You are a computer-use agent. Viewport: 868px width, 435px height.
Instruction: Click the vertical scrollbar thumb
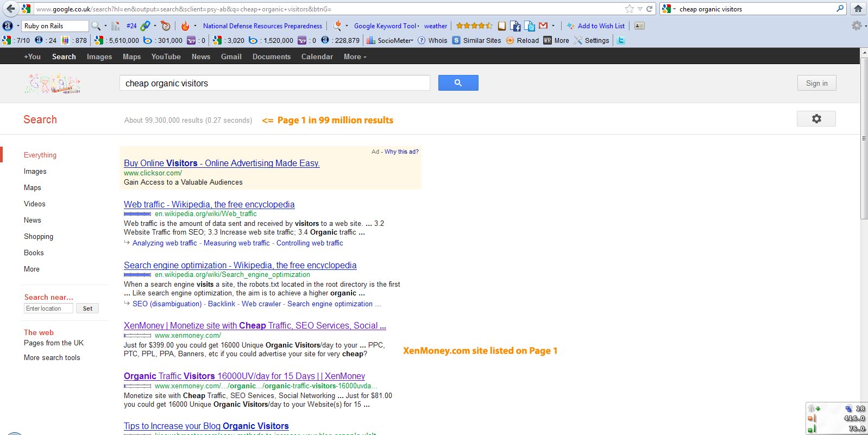[864, 138]
